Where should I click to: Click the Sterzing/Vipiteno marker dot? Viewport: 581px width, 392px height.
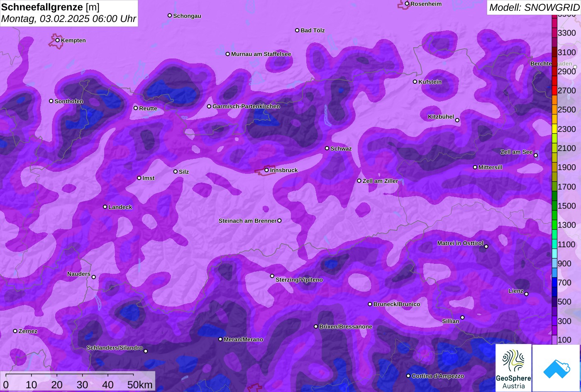(x=272, y=276)
